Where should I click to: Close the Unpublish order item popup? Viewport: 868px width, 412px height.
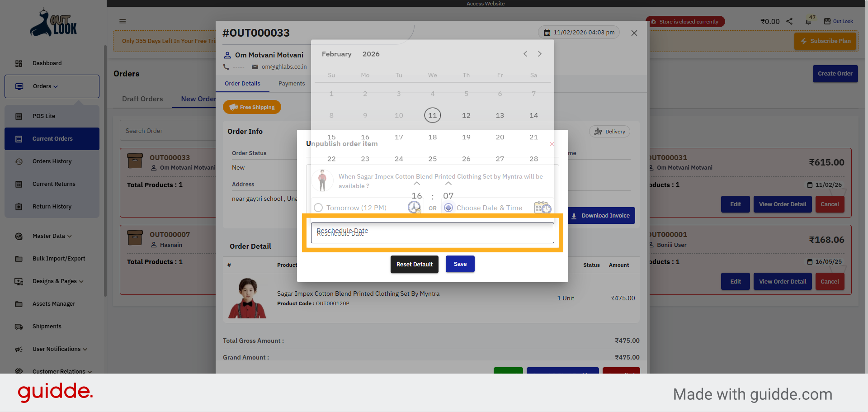(x=552, y=144)
